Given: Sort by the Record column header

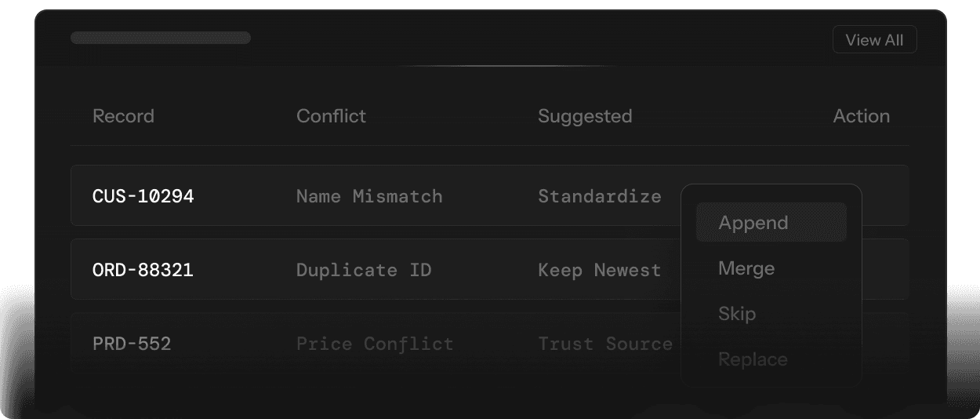Looking at the screenshot, I should pyautogui.click(x=123, y=116).
